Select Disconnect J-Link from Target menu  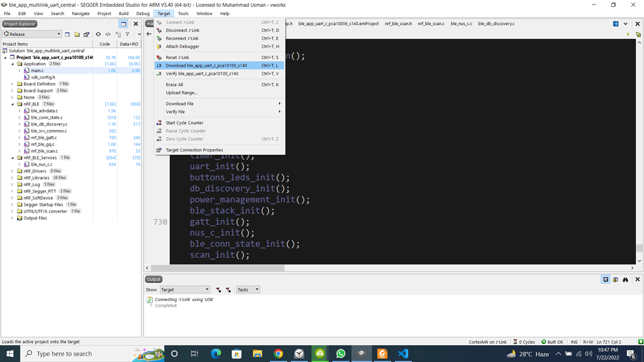[x=182, y=30]
